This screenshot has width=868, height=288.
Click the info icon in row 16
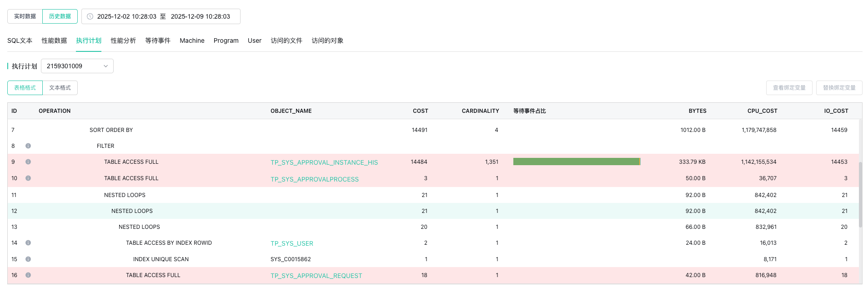tap(28, 275)
